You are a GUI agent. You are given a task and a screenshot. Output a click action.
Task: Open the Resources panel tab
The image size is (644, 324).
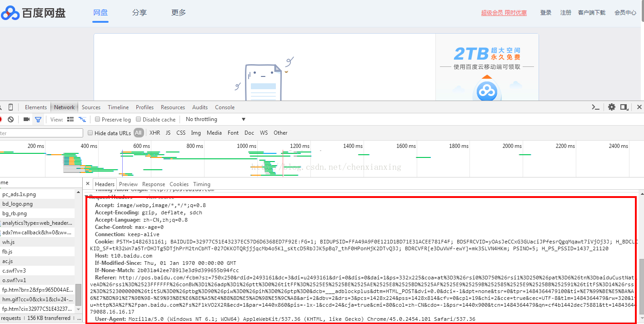[x=173, y=107]
